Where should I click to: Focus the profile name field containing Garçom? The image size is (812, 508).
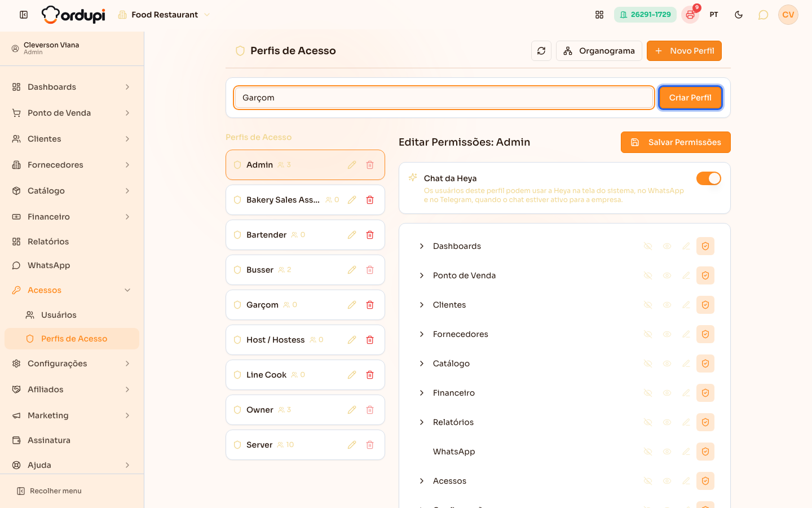click(444, 98)
